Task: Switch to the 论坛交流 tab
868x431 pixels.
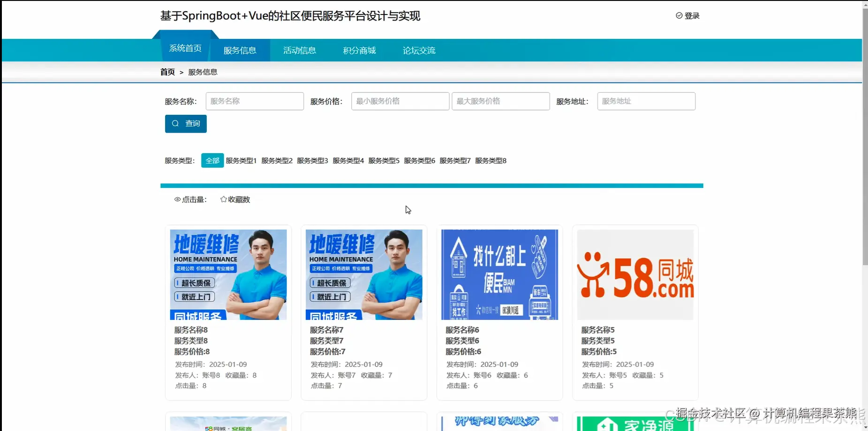Action: coord(419,50)
